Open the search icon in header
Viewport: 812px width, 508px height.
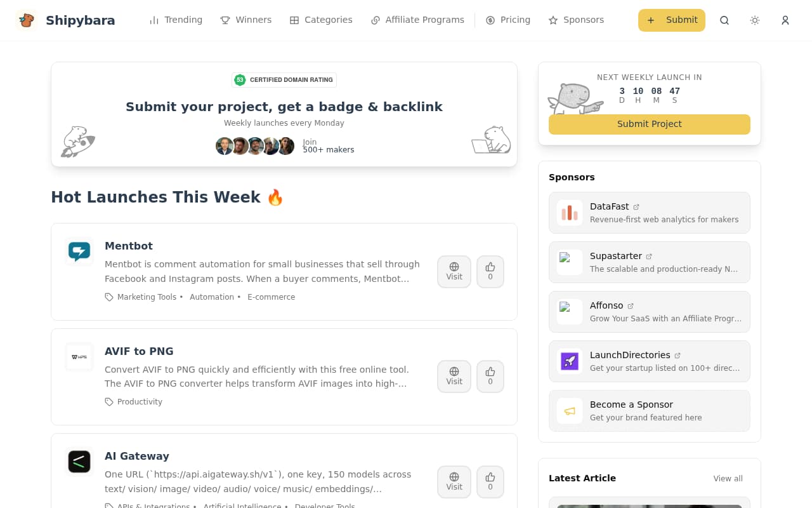[x=724, y=20]
